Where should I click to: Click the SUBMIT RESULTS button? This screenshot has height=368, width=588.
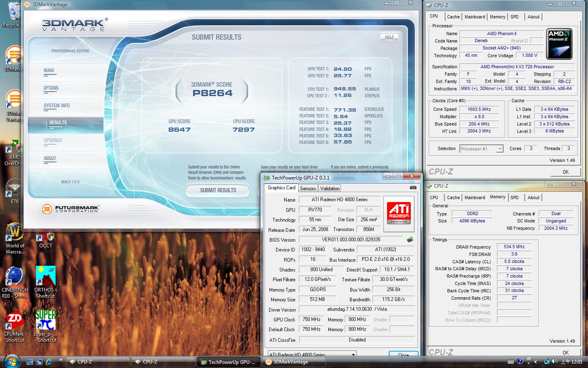tap(218, 190)
